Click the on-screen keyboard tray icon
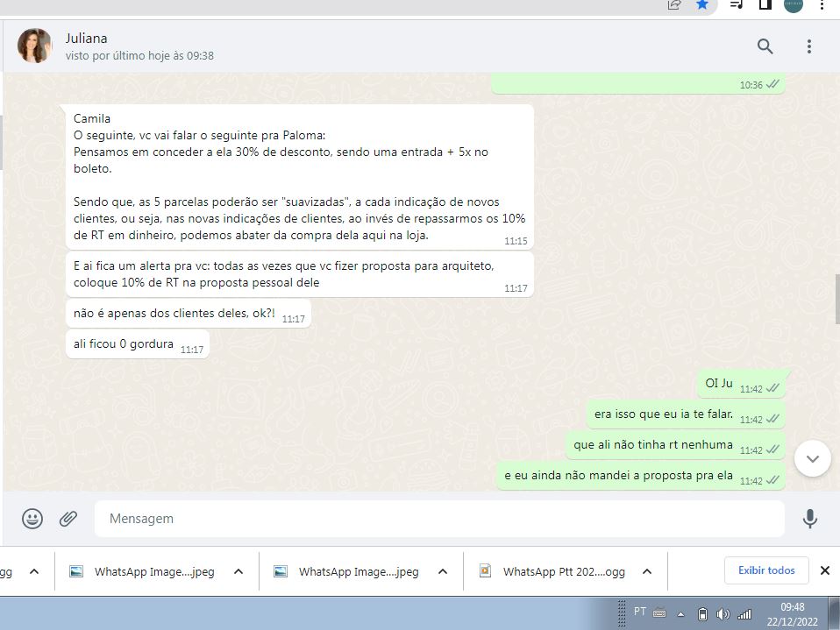The width and height of the screenshot is (840, 630). click(659, 613)
